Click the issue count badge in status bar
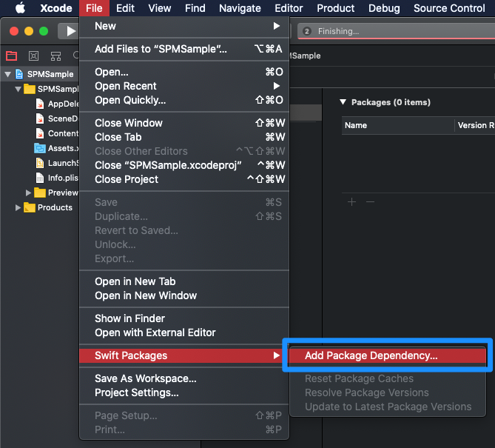The height and width of the screenshot is (448, 495). [306, 31]
